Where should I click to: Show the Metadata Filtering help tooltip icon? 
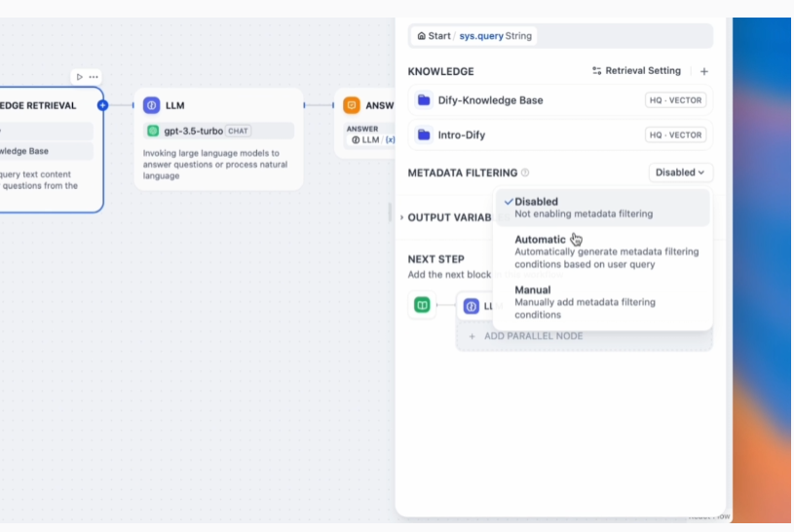point(525,172)
